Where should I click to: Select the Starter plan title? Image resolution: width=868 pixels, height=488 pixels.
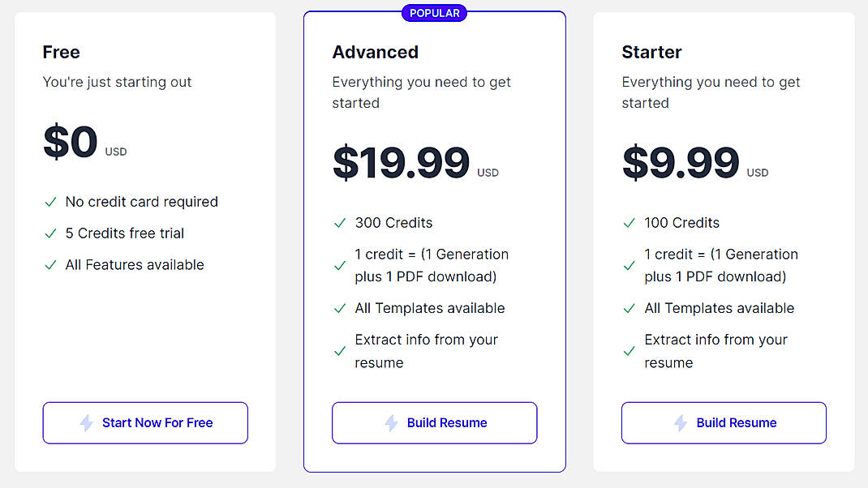pos(651,52)
